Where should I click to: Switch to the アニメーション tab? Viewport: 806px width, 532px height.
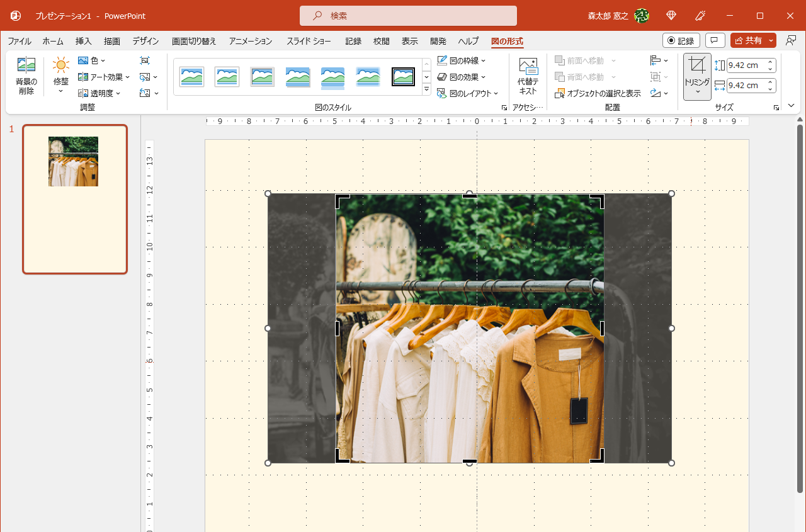tap(251, 41)
